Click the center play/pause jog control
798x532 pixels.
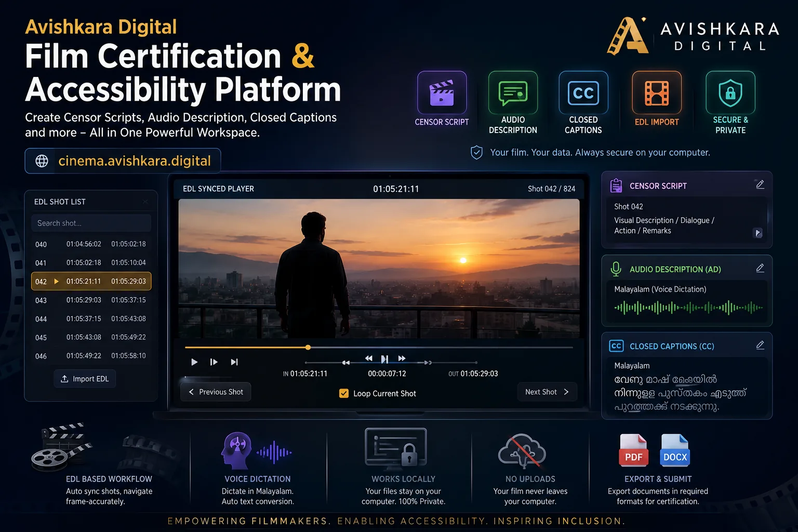(384, 359)
